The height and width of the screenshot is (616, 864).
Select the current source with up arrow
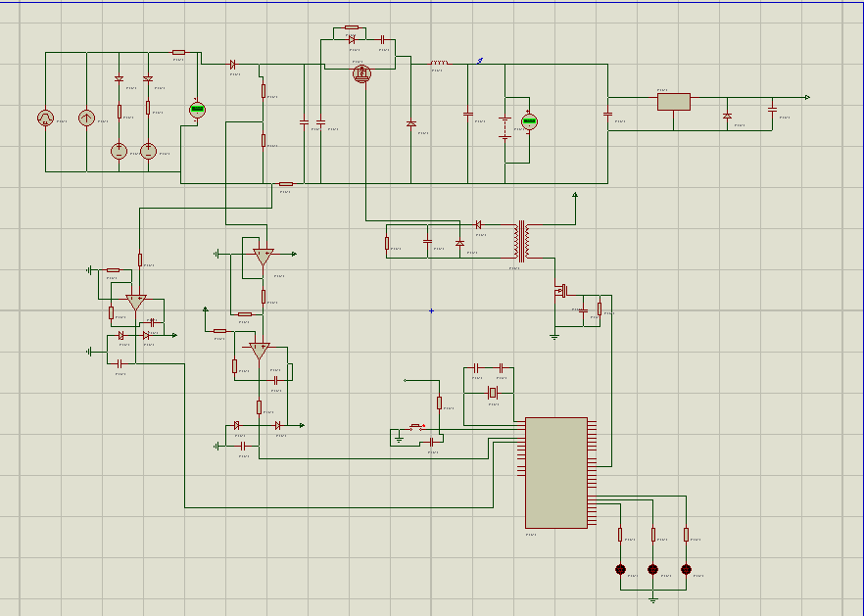(x=86, y=118)
